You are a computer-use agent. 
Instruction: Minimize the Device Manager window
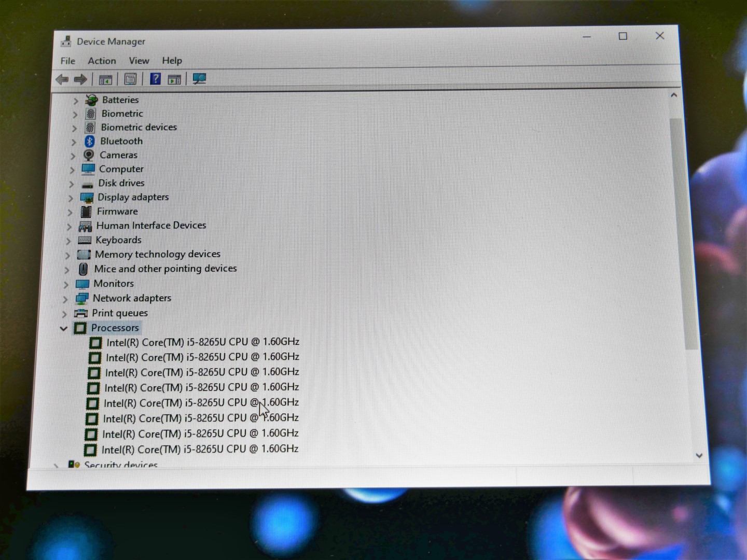[587, 37]
